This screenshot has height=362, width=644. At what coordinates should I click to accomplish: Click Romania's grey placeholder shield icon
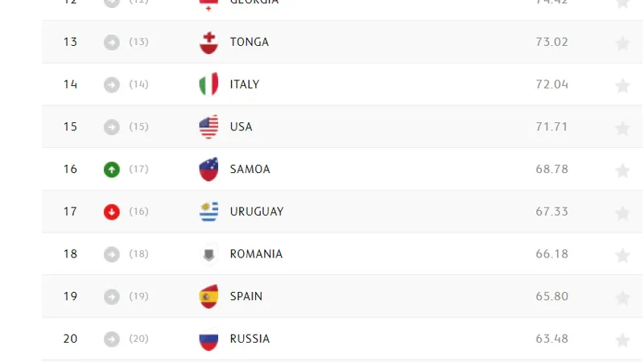208,254
